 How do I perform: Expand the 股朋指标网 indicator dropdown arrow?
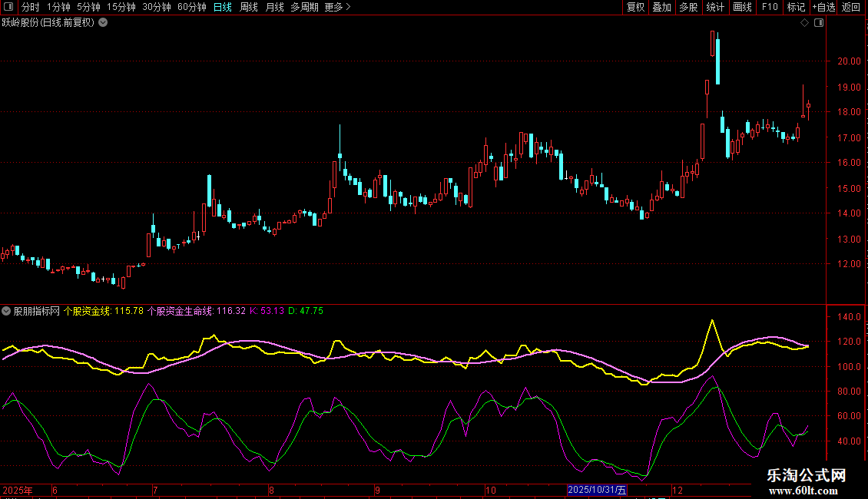click(7, 311)
